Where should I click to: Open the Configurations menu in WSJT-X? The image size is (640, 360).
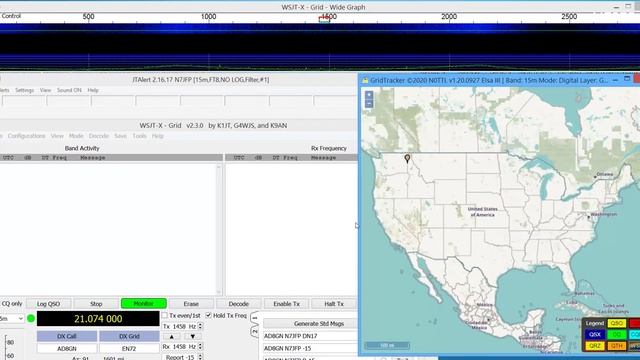coord(26,136)
